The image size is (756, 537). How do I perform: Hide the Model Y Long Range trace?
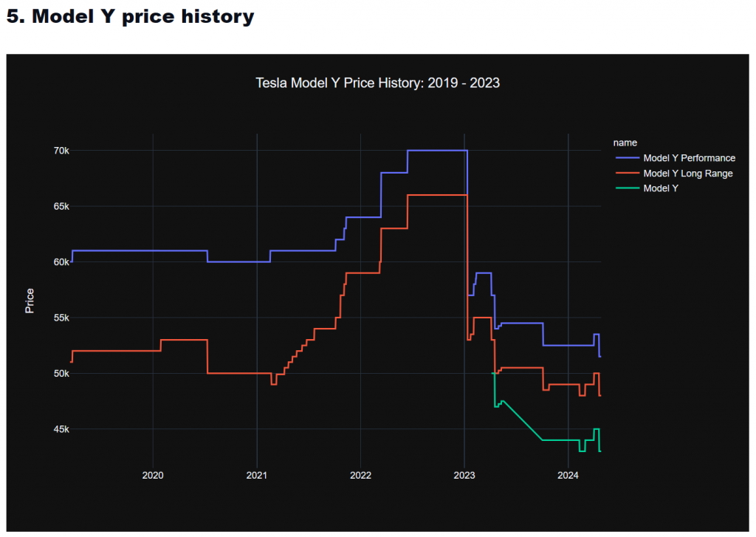[687, 174]
